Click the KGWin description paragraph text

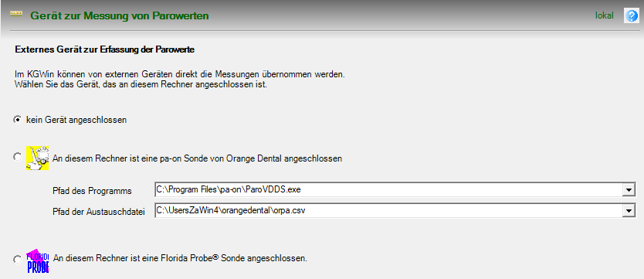179,80
